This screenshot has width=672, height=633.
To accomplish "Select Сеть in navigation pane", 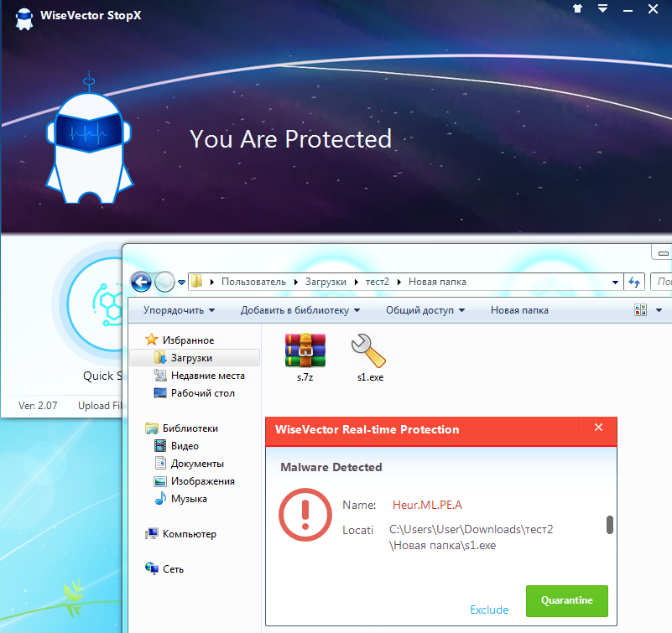I will 173,568.
